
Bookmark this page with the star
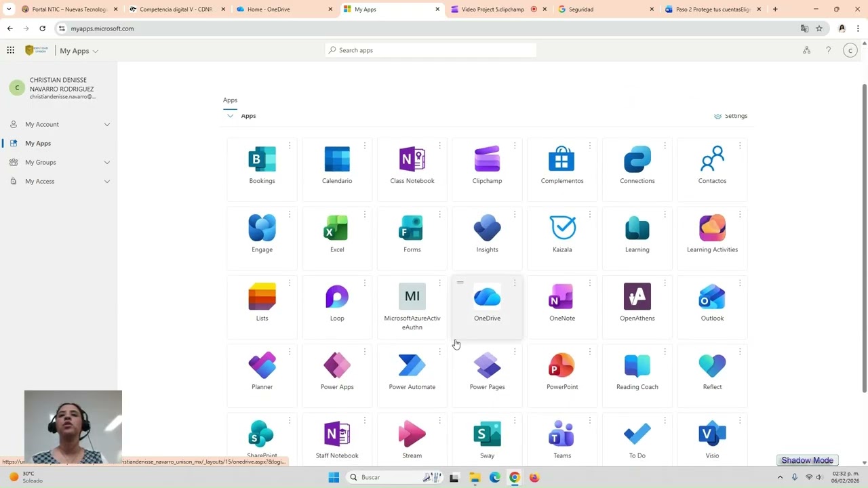click(x=819, y=28)
